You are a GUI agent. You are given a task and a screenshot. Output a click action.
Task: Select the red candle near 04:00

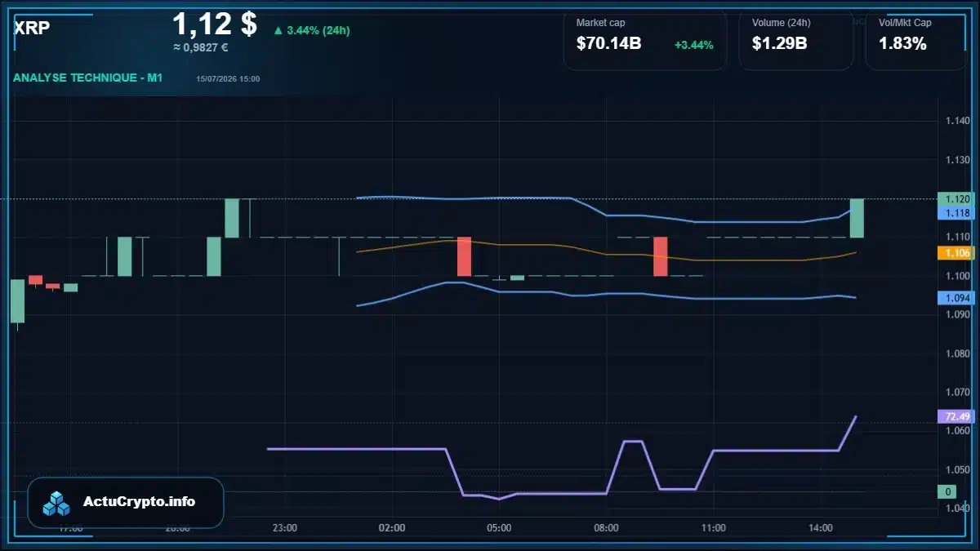(464, 256)
